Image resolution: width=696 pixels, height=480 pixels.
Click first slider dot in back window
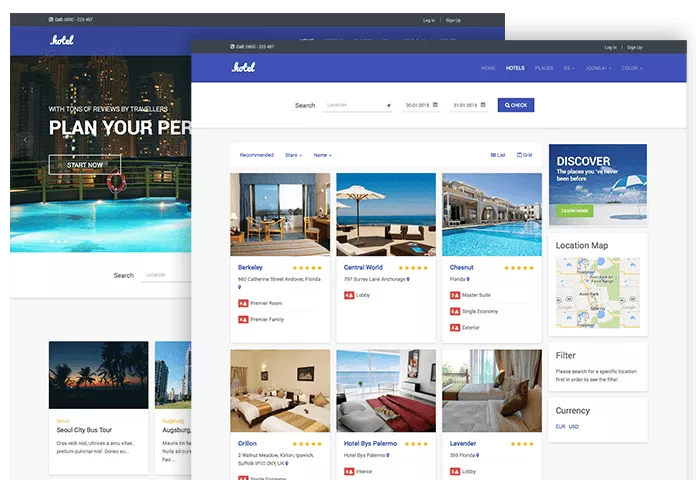[52, 241]
